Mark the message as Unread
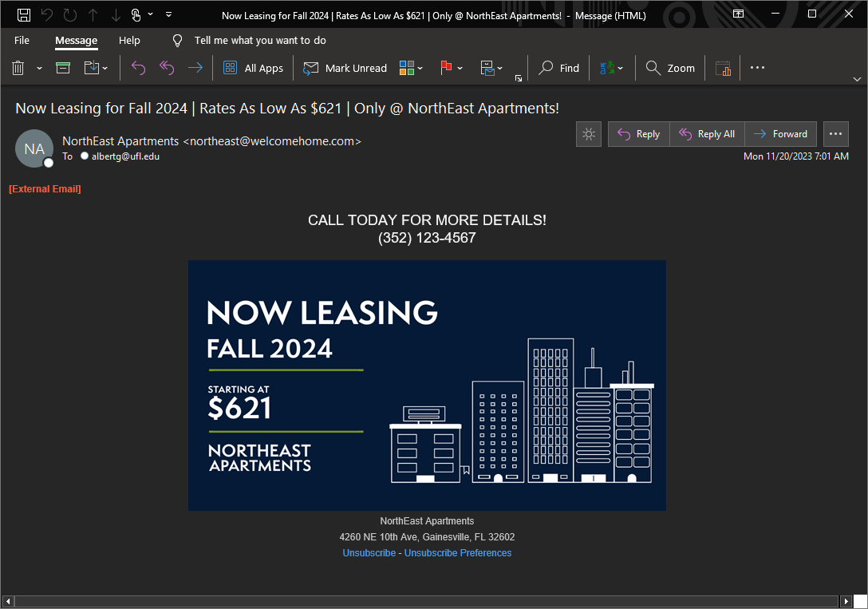The width and height of the screenshot is (868, 609). pos(345,69)
